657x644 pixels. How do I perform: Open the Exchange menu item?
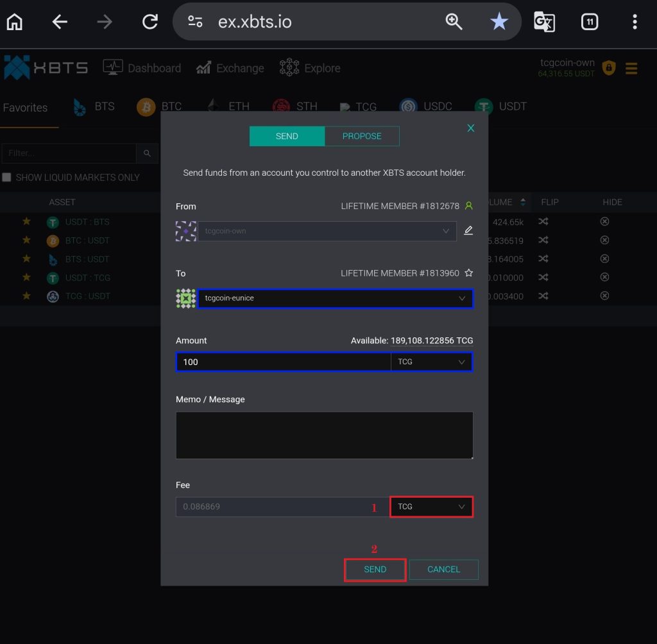pyautogui.click(x=230, y=68)
